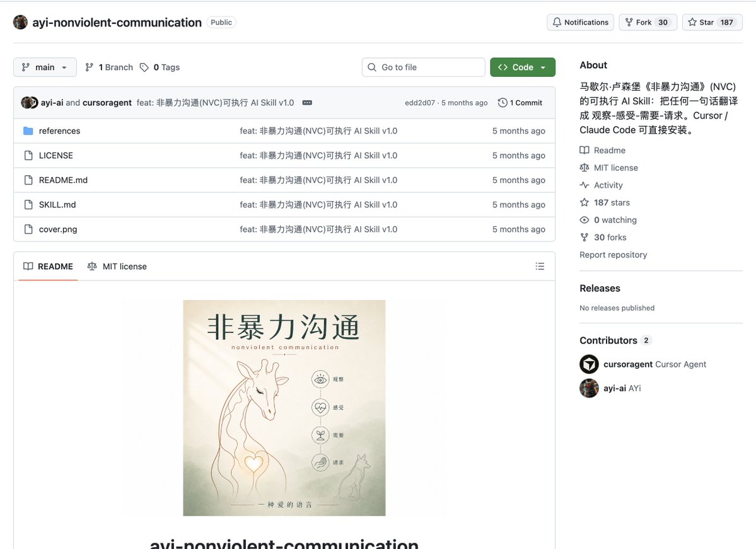Click the pulse icon beside Activity
The height and width of the screenshot is (549, 756).
[x=584, y=185]
